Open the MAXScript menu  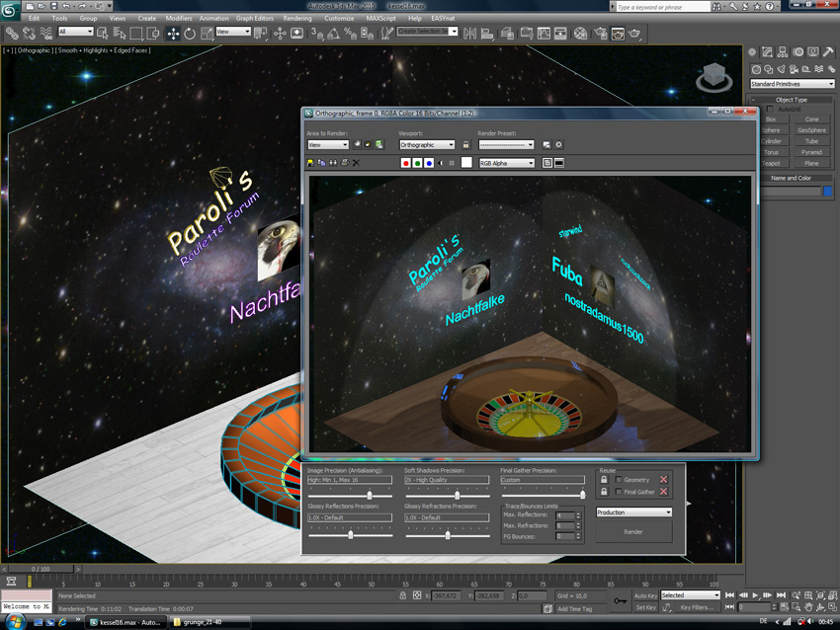(380, 18)
